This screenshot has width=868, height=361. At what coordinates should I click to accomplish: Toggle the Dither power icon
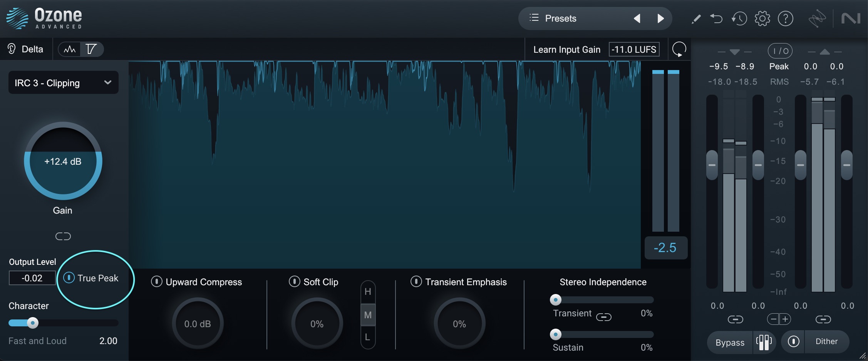[x=793, y=341]
